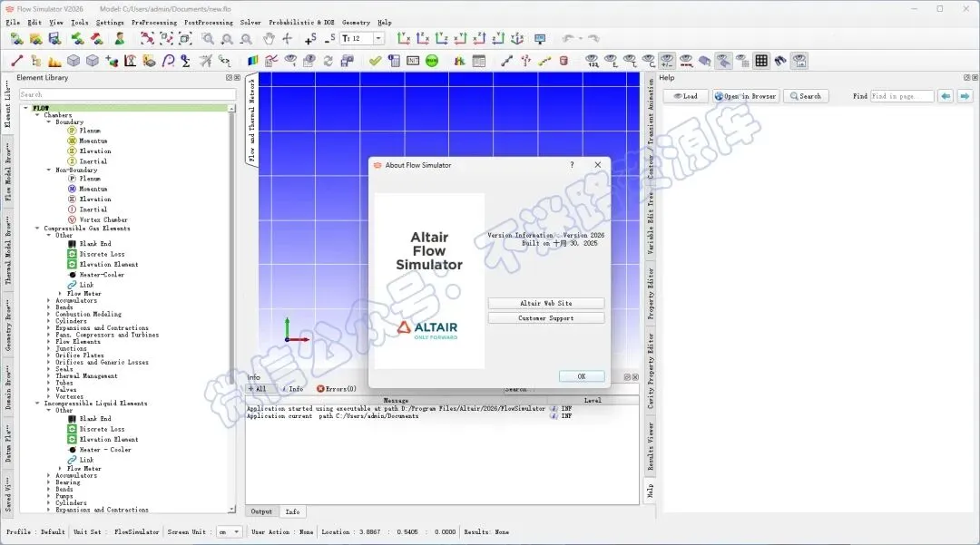
Task: Click the Help forward arrow icon
Action: (965, 96)
